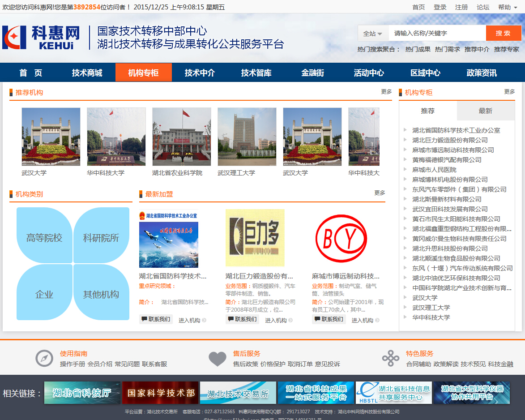The image size is (525, 420).
Task: Open 华中科技大学 in the sidebar list
Action: tap(431, 317)
